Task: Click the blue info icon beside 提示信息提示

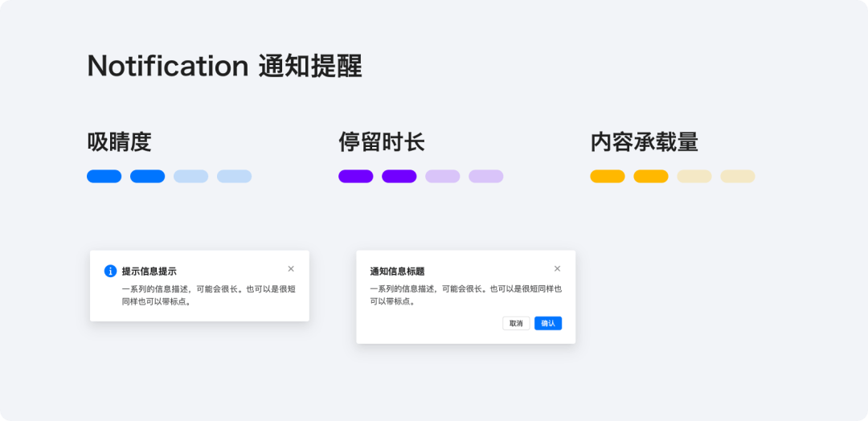Action: click(110, 271)
